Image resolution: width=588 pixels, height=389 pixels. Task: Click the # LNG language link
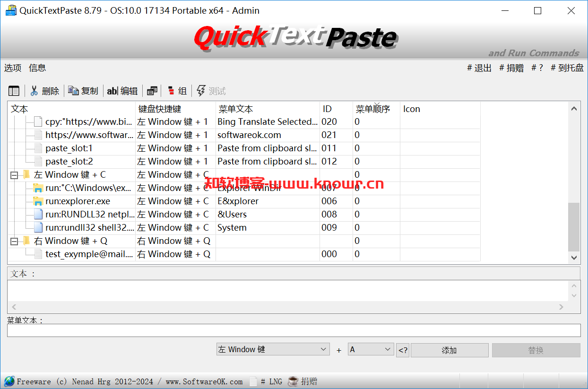click(x=271, y=382)
